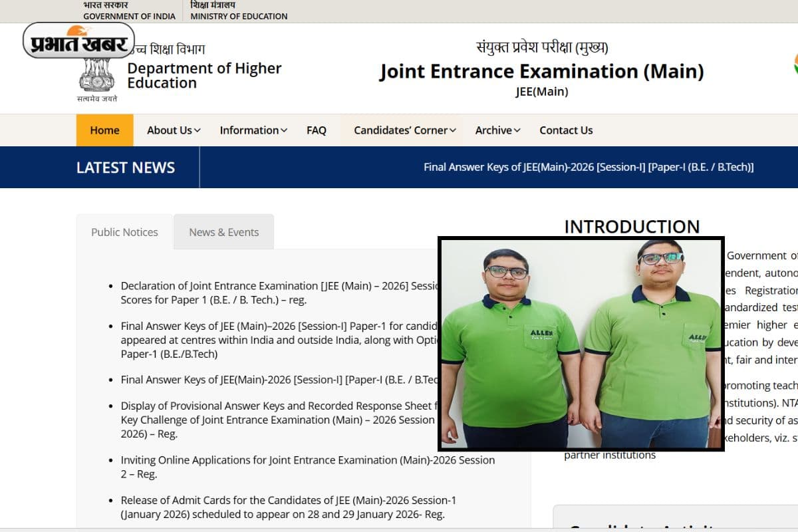Click the overlaid photo of two students
This screenshot has height=532, width=798.
[582, 346]
